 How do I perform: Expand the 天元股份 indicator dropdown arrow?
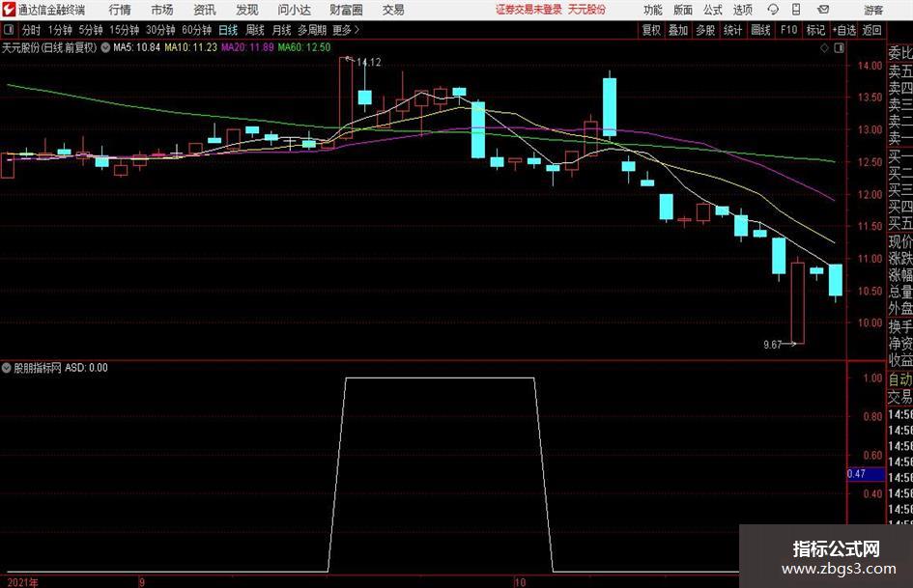(105, 47)
